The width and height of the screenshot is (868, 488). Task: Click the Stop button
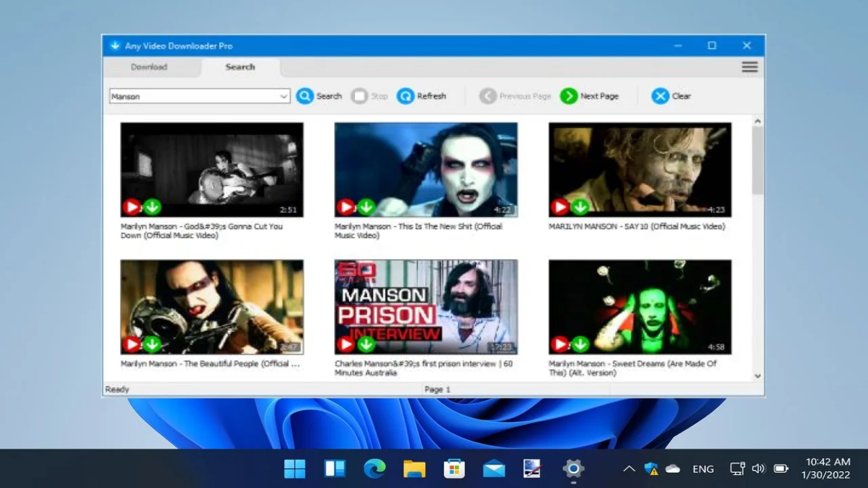370,96
